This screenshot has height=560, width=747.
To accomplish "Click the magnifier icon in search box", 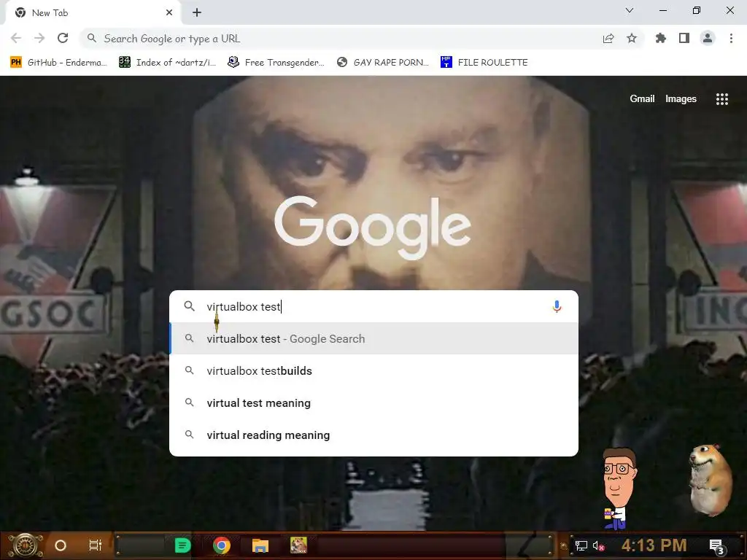I will point(189,306).
